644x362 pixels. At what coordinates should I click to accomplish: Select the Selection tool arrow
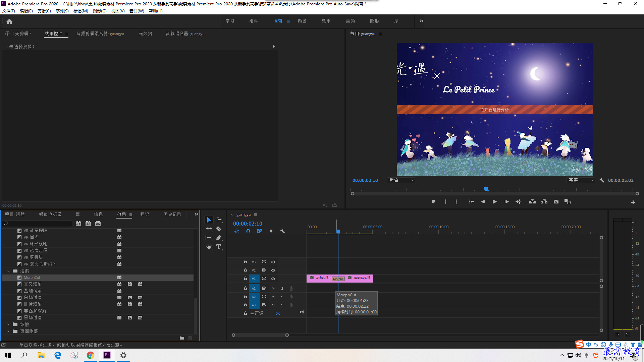tap(209, 220)
